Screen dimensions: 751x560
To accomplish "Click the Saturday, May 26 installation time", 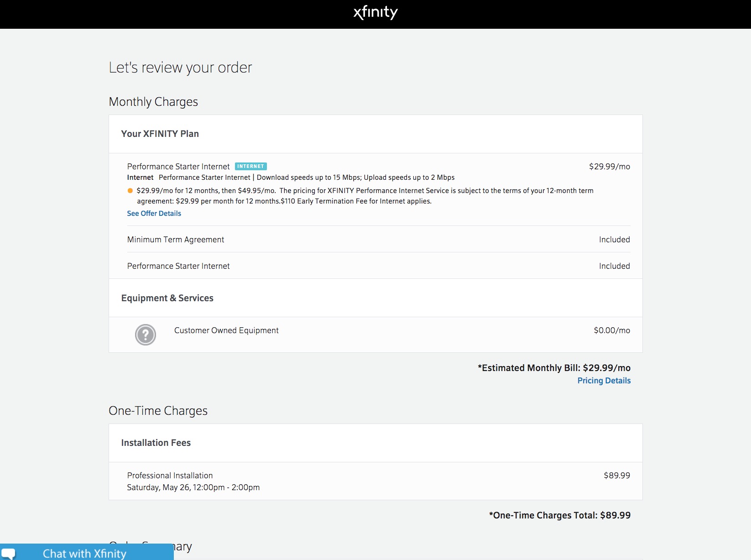I will click(193, 487).
